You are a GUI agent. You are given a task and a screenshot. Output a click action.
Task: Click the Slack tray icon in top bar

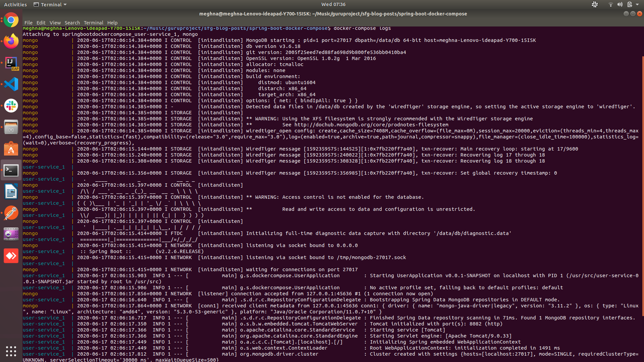pyautogui.click(x=595, y=4)
